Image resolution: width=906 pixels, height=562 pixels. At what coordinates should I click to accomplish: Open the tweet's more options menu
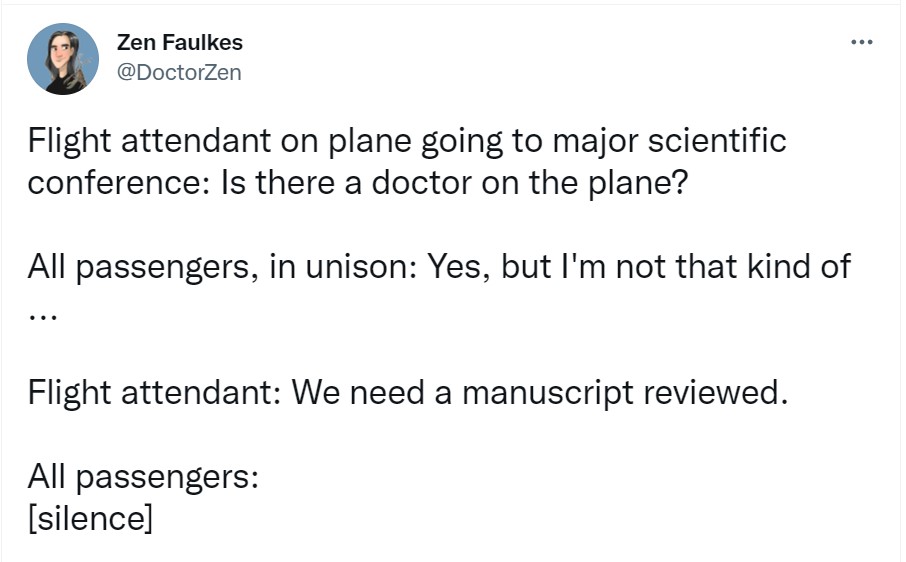click(861, 42)
